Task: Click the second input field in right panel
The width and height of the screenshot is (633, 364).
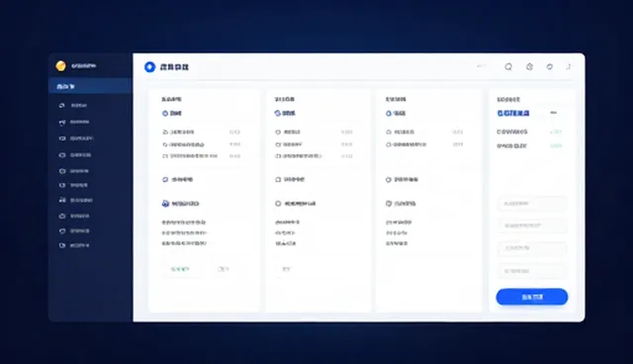Action: click(x=532, y=226)
